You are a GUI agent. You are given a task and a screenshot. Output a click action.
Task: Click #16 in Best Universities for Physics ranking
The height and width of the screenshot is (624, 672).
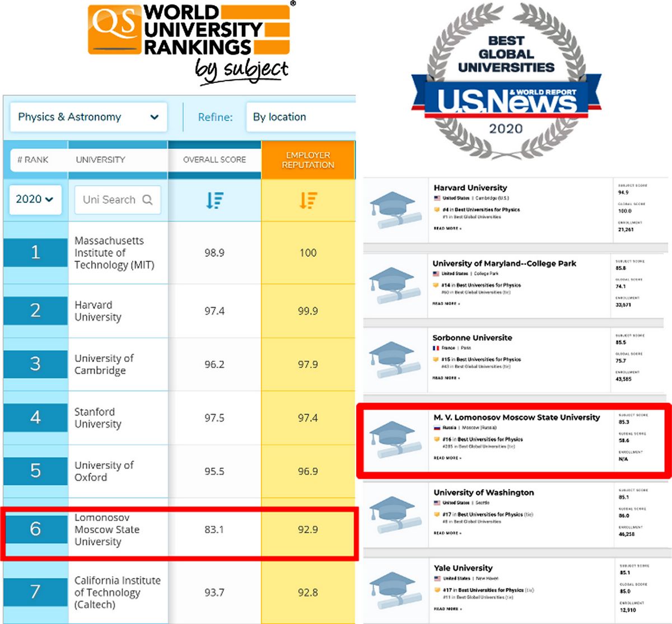coord(478,439)
